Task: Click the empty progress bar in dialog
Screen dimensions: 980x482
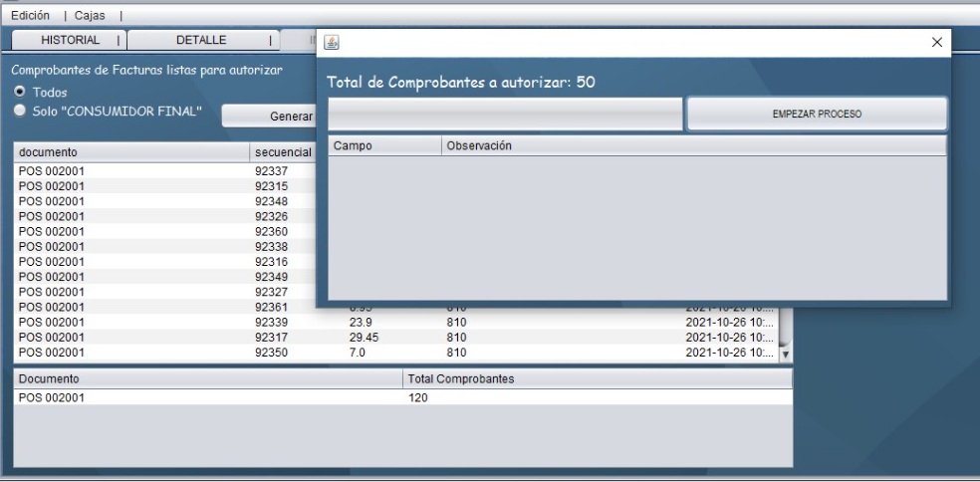Action: (506, 115)
